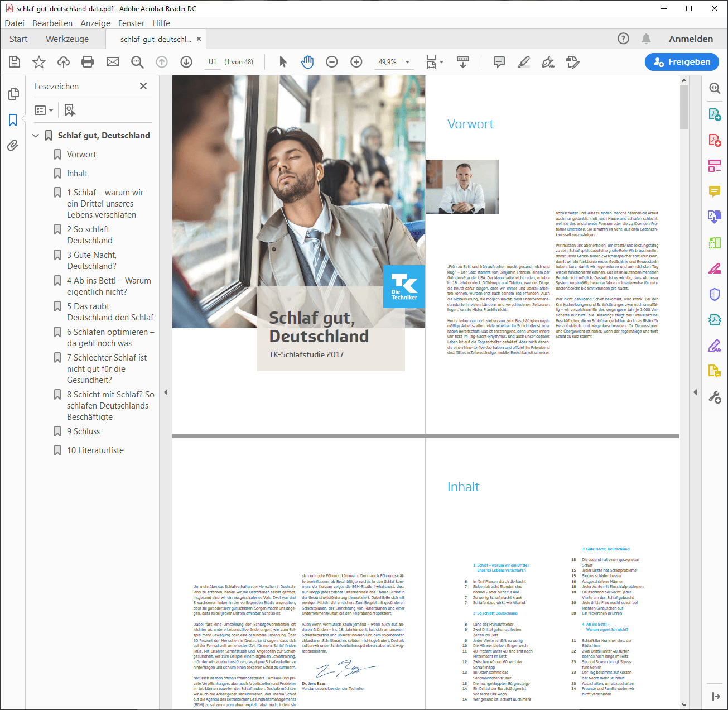Open the yellow Comment tool
Image resolution: width=728 pixels, height=710 pixels.
(715, 191)
